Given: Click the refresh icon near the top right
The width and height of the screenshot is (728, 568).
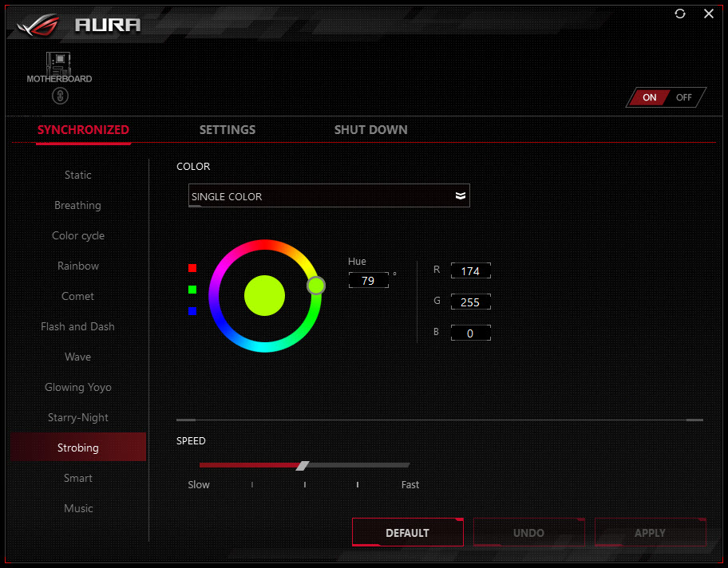Looking at the screenshot, I should click(x=679, y=14).
